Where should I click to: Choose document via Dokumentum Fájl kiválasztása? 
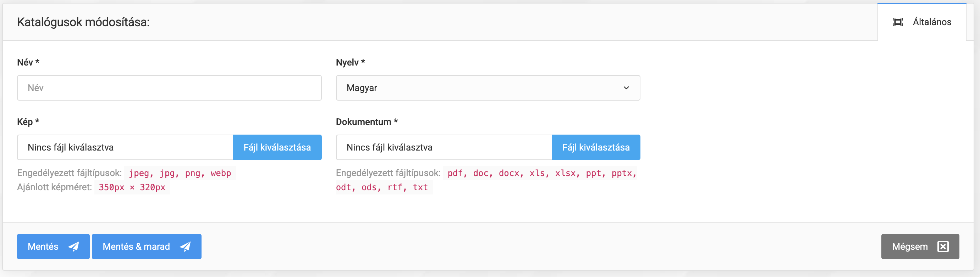tap(595, 147)
